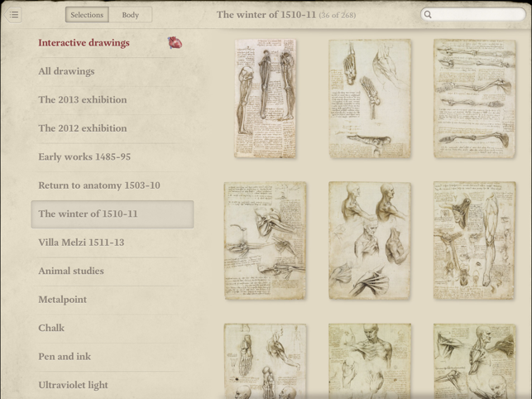Open the Chalk drawings category

tap(51, 328)
